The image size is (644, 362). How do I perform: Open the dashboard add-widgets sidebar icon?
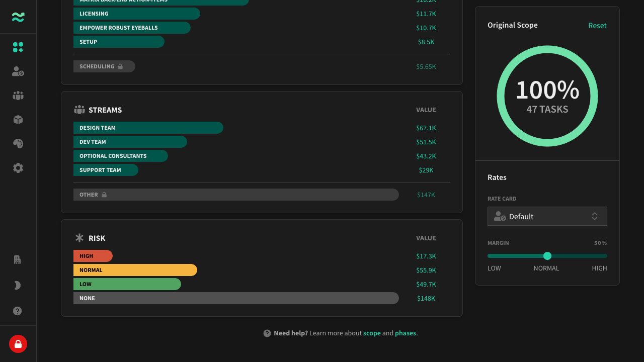(18, 47)
